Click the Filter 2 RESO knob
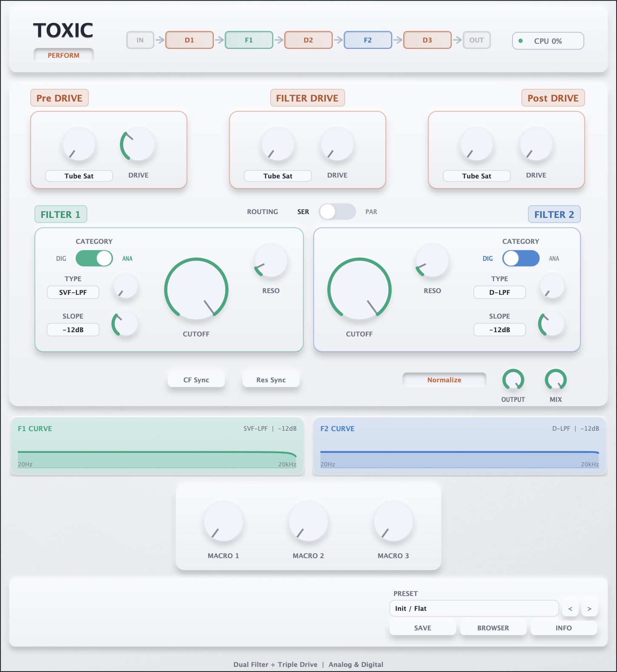This screenshot has width=617, height=672. 433,260
